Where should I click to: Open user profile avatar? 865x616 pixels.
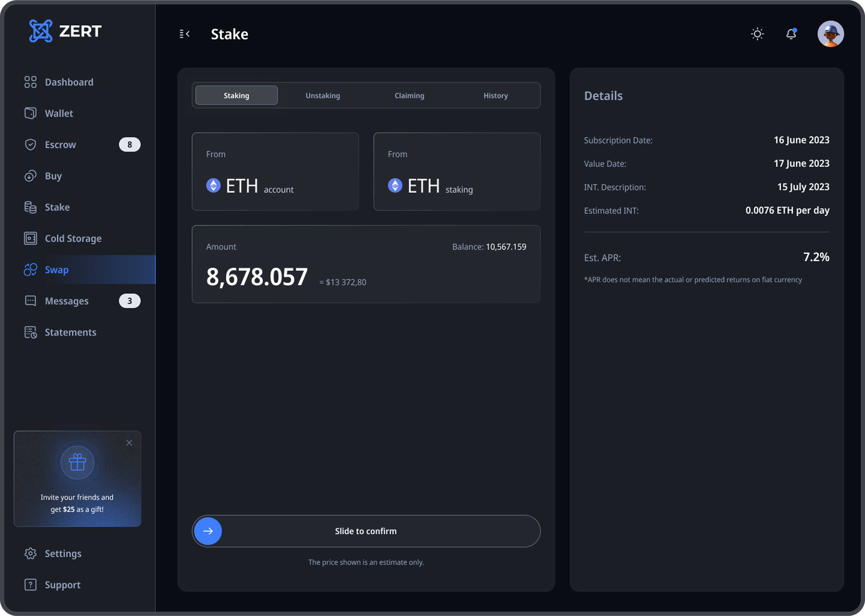coord(830,34)
